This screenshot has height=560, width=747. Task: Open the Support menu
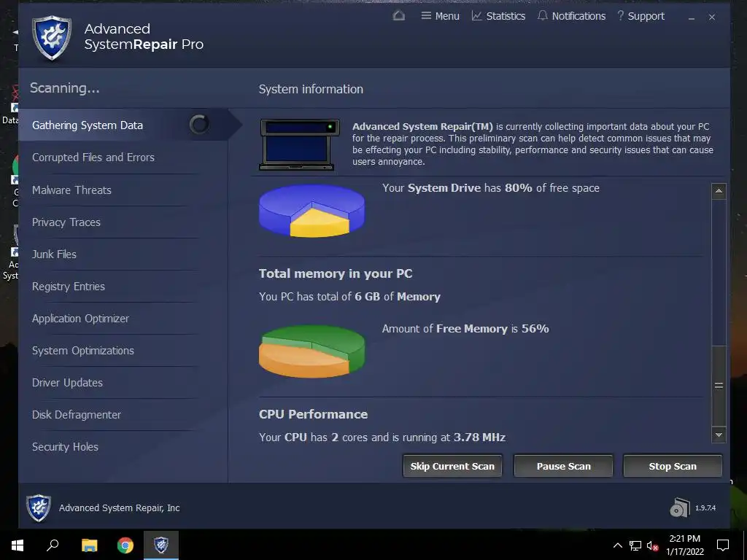pyautogui.click(x=640, y=16)
